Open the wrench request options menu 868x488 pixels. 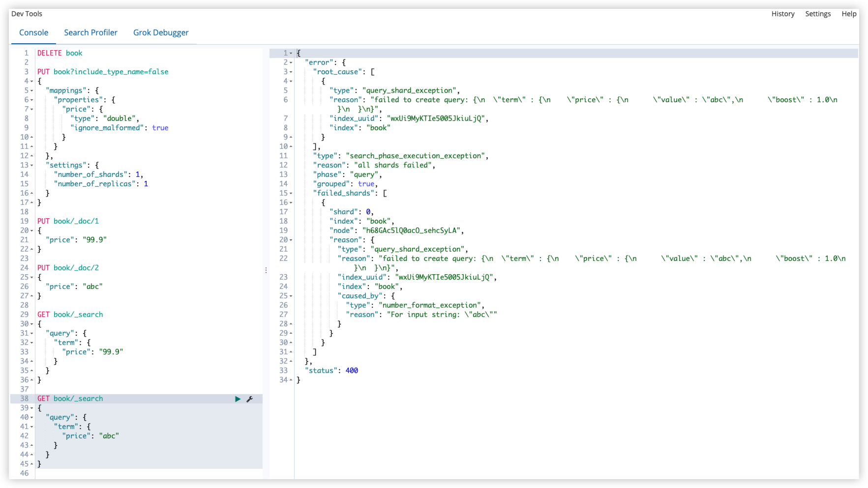[x=250, y=399]
